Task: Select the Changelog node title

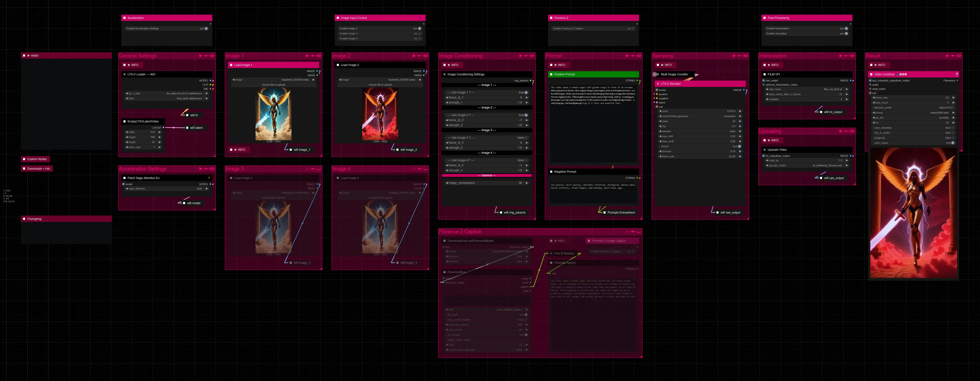Action: [x=34, y=219]
